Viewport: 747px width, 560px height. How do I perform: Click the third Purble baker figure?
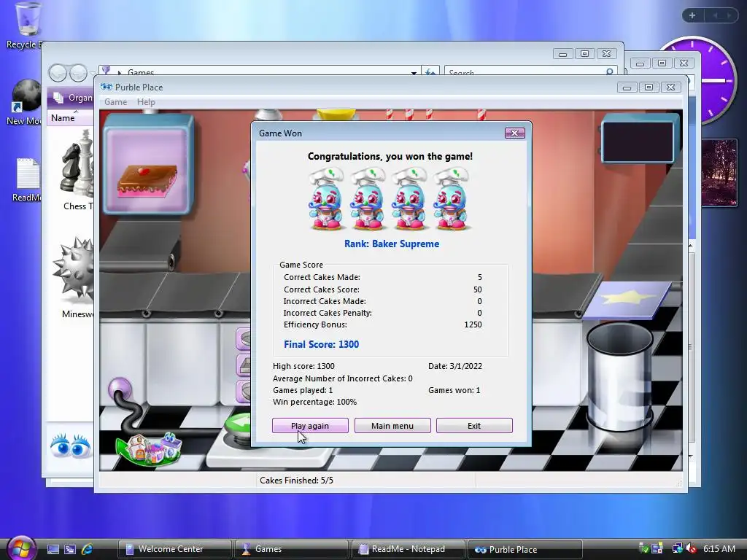tap(409, 198)
